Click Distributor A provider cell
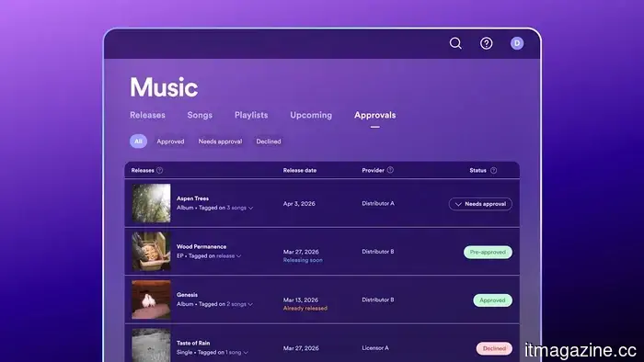The width and height of the screenshot is (644, 362). [378, 203]
